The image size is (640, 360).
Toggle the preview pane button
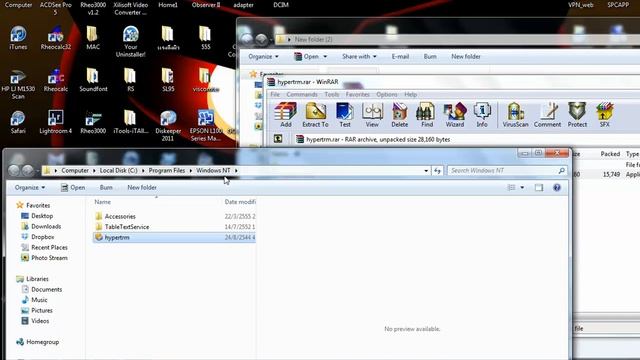(539, 187)
